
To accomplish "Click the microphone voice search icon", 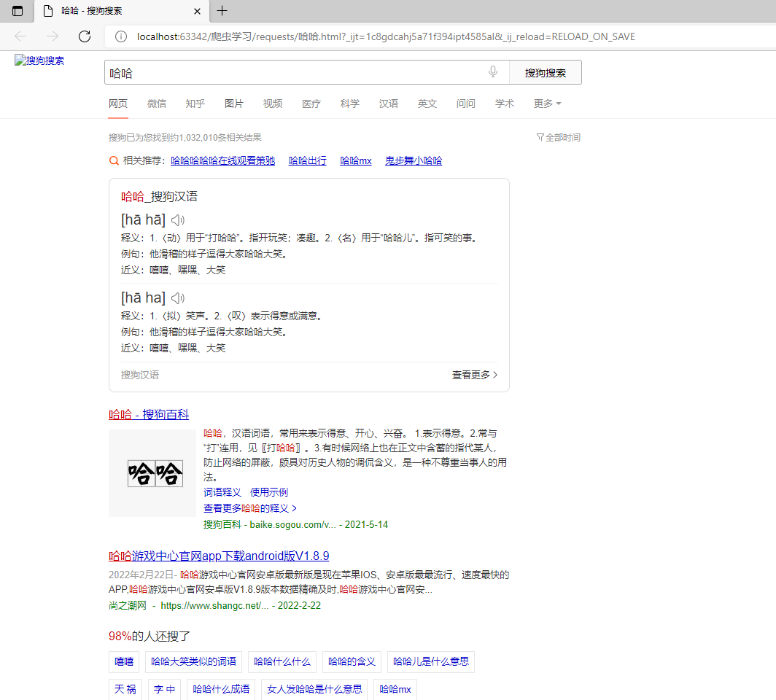I will 493,71.
